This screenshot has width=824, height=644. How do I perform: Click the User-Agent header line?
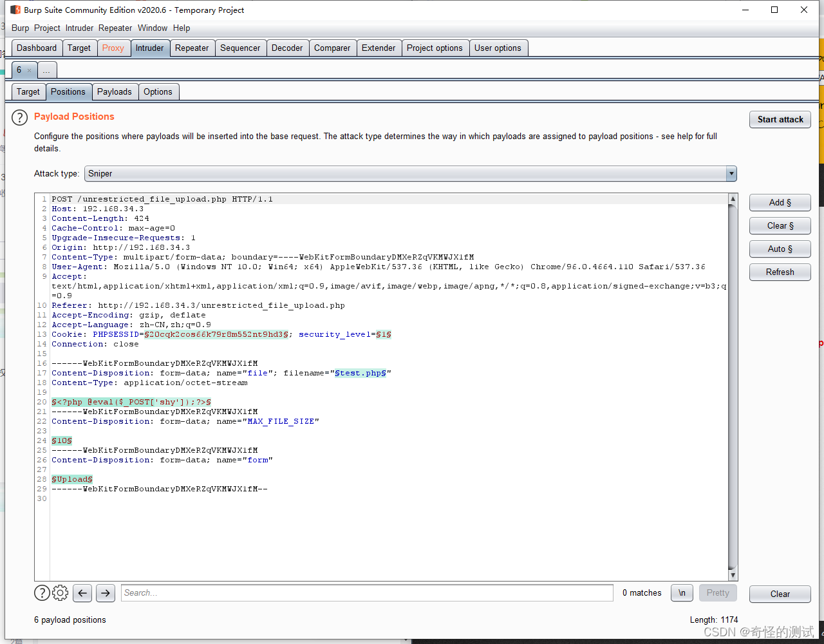[379, 267]
